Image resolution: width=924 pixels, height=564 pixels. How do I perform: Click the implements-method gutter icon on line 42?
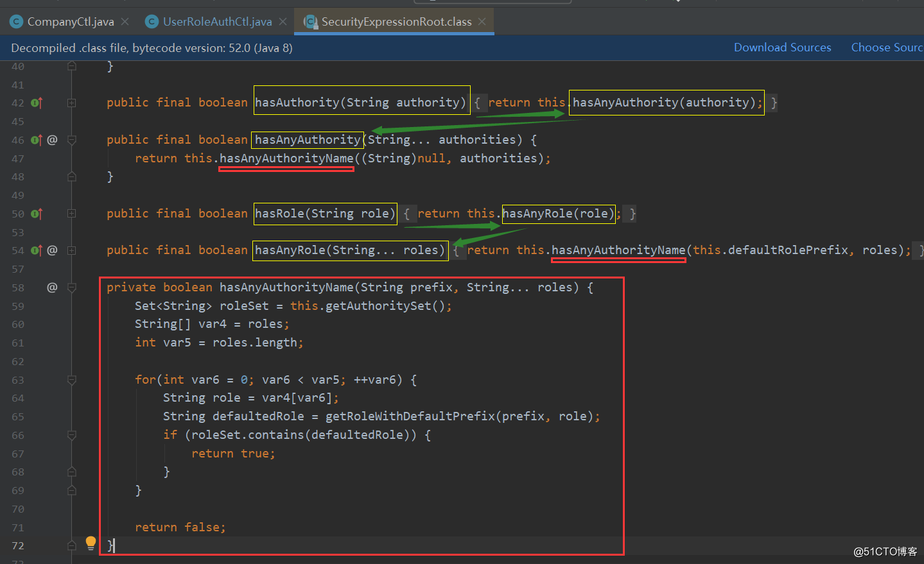[37, 103]
